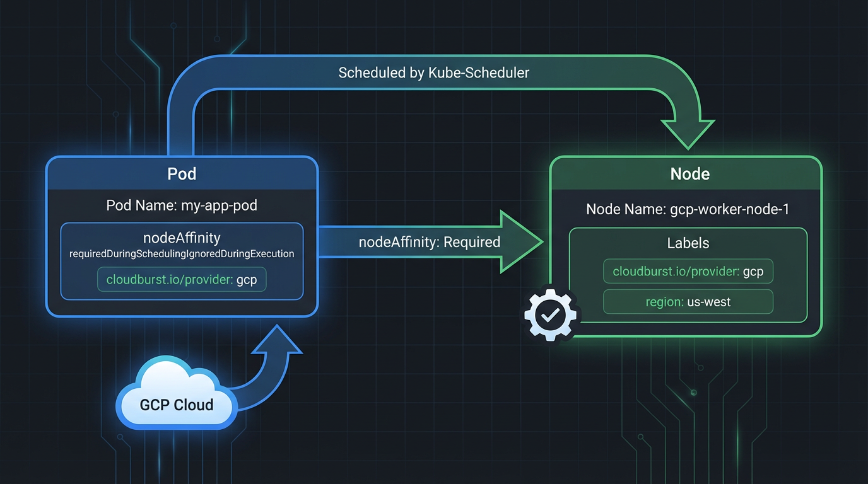868x484 pixels.
Task: Click the Scheduled by Kube-Scheduler label text
Action: click(433, 72)
